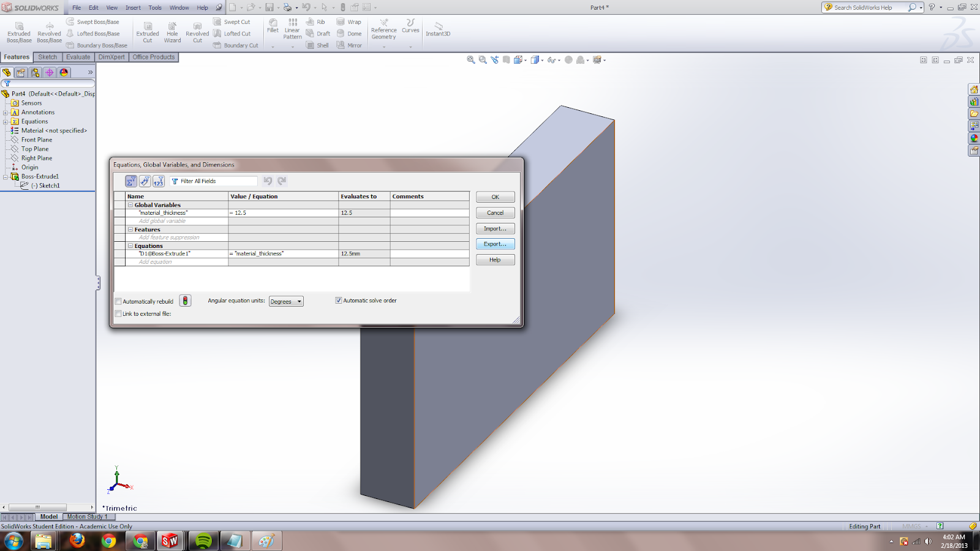
Task: Toggle the Instant3D tool
Action: click(x=438, y=29)
